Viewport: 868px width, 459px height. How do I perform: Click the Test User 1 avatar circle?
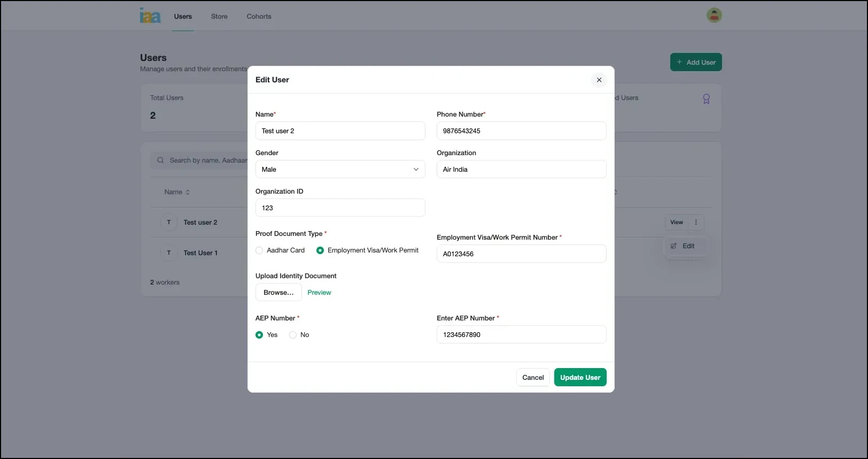(169, 253)
